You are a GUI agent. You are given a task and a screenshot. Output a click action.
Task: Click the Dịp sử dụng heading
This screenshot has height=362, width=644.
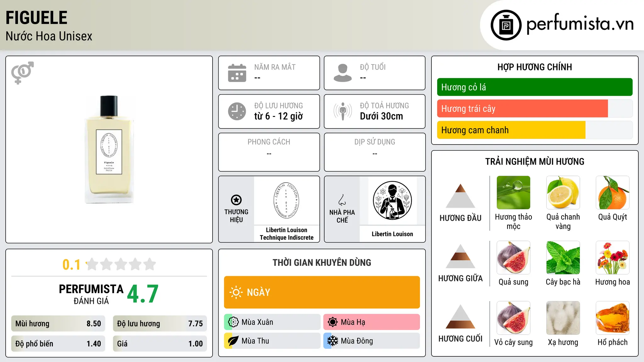pos(375,142)
